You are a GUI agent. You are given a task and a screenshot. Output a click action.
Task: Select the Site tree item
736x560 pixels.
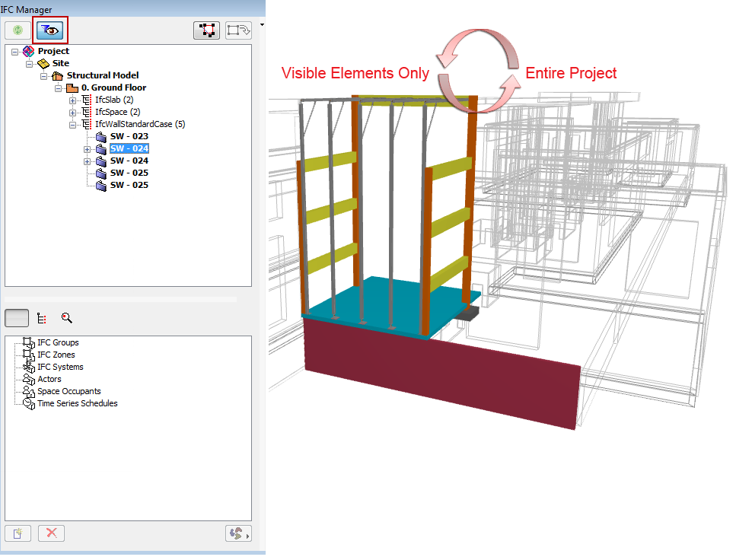click(x=61, y=63)
